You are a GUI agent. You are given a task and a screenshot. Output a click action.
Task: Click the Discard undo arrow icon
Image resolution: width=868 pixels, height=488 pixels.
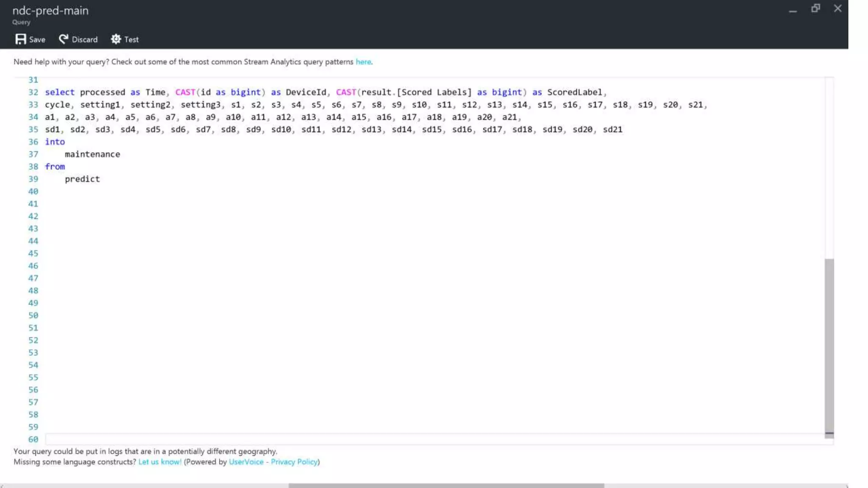tap(64, 39)
